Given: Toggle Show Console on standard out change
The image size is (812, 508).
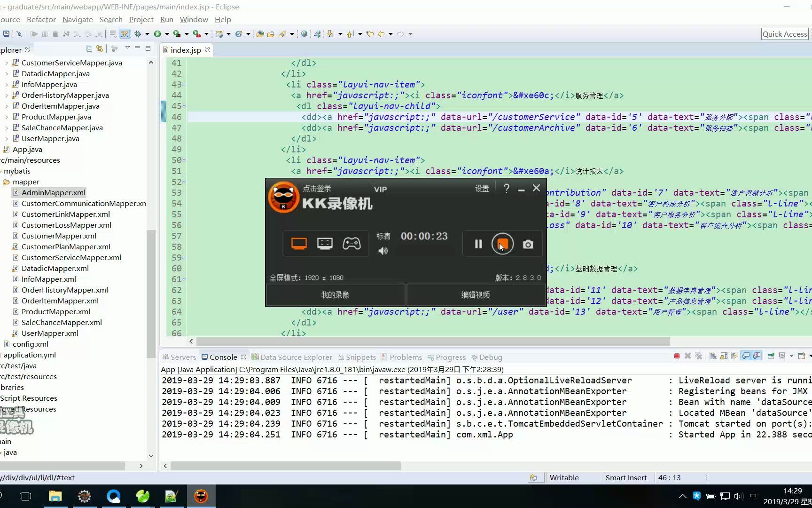Looking at the screenshot, I should [x=746, y=356].
